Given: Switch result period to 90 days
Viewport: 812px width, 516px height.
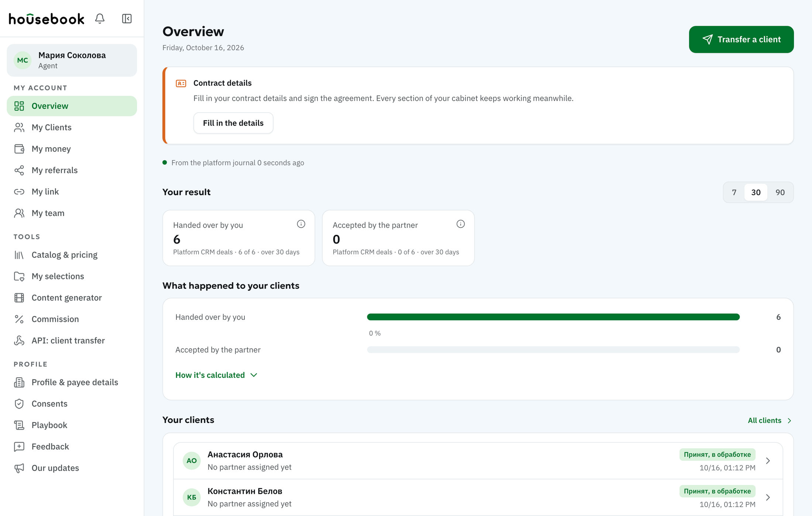Looking at the screenshot, I should click(780, 192).
